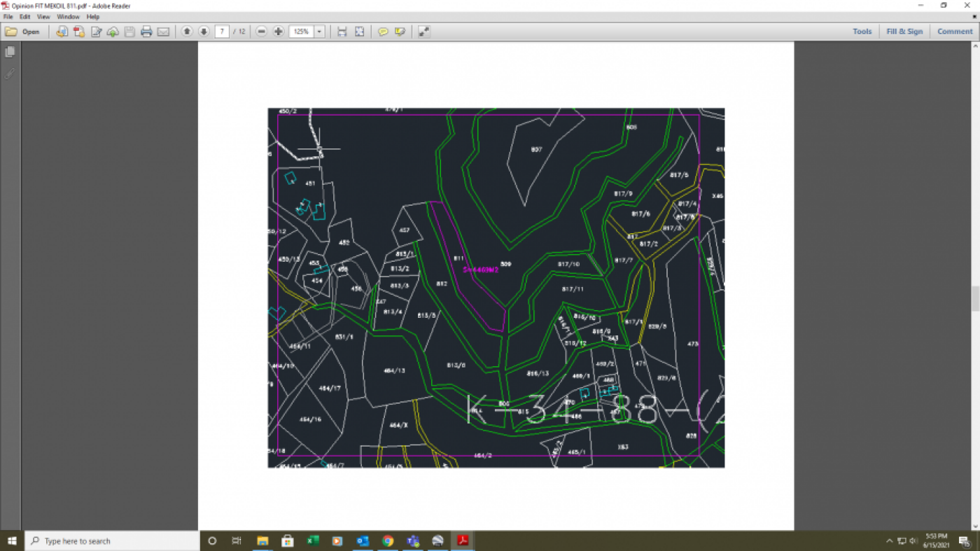The width and height of the screenshot is (980, 551).
Task: Show page thumbnails panel
Action: 10,53
